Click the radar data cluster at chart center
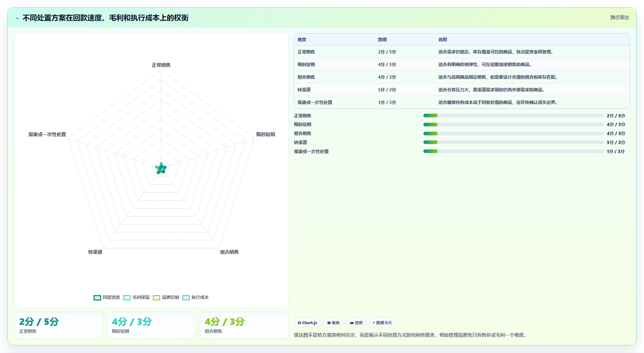The height and width of the screenshot is (353, 644). 161,168
